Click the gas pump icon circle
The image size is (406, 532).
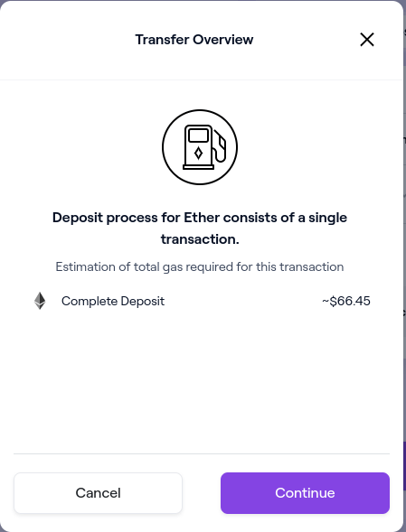[x=200, y=147]
